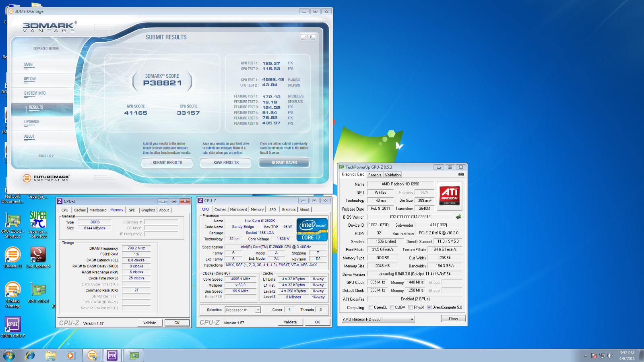Click the GPU-Z BIOS save chip icon
This screenshot has width=644, height=362.
458,217
